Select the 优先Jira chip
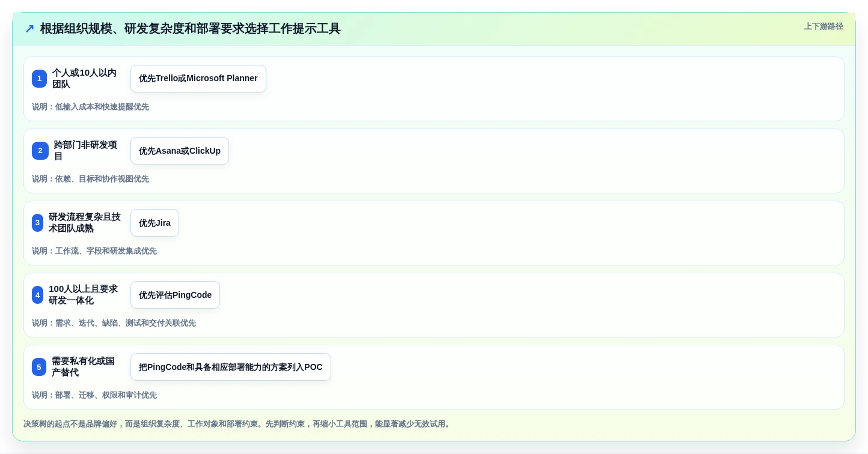The width and height of the screenshot is (868, 454). (x=154, y=223)
